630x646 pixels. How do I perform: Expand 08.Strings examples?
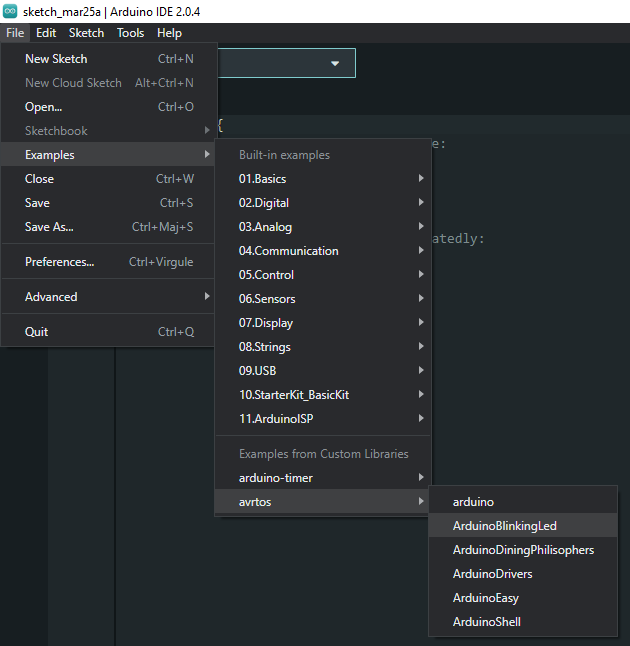(323, 347)
